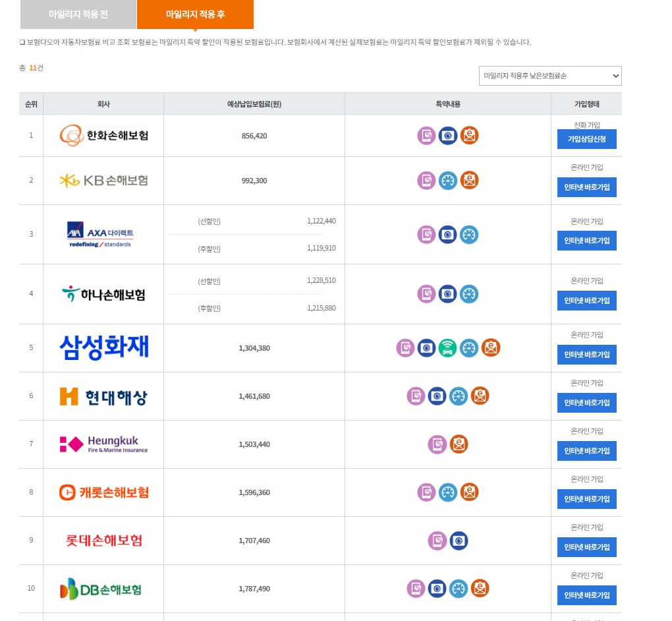This screenshot has height=621, width=672.
Task: Click 인터넷 바로가입 for 현대해상
Action: tap(587, 403)
